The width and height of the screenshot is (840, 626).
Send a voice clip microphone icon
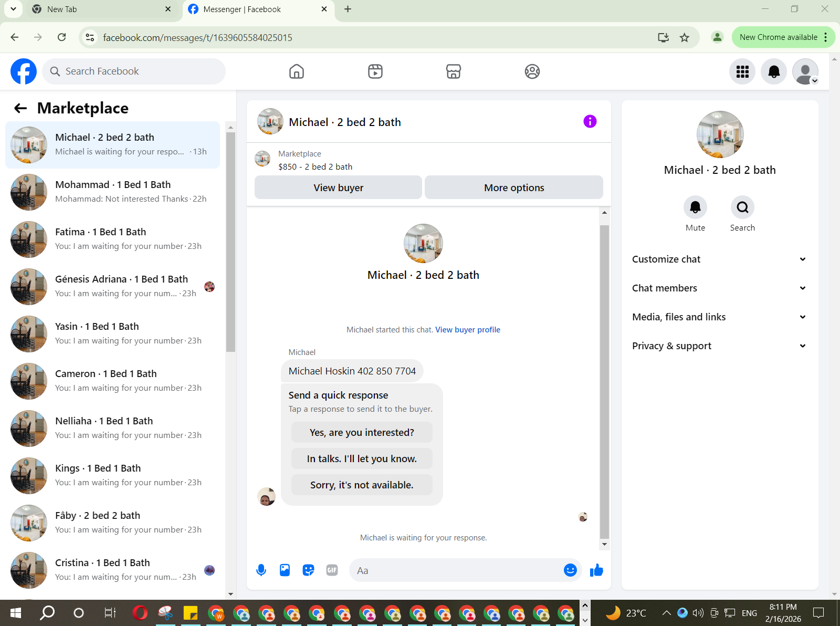click(x=261, y=570)
